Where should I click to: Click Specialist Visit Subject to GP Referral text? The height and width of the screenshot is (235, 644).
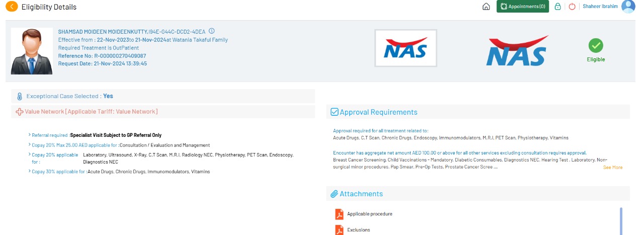coord(116,135)
